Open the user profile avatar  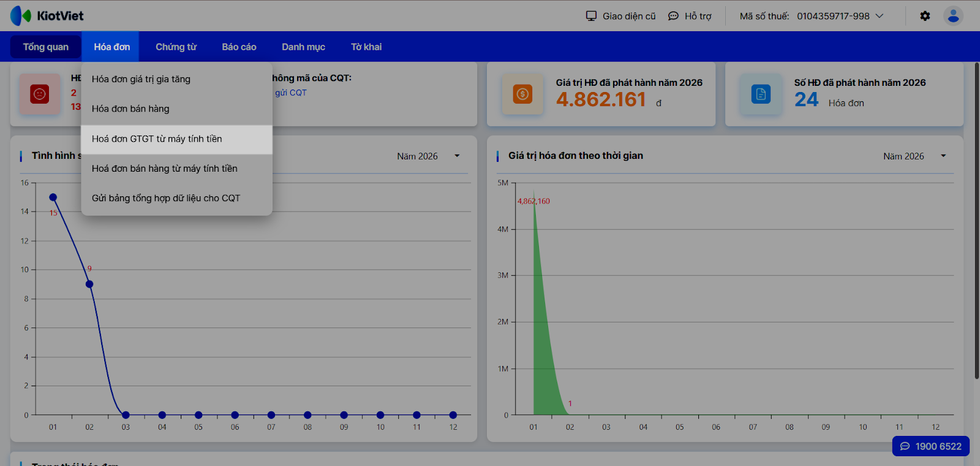click(953, 16)
